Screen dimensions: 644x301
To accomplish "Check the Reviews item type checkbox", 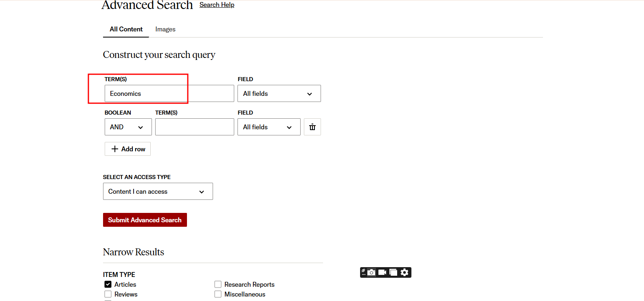I will [108, 294].
